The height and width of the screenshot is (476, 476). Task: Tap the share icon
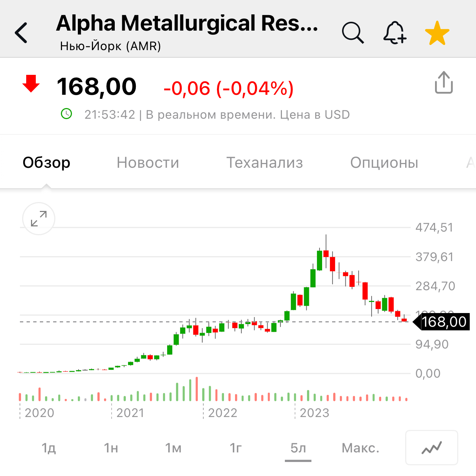(444, 83)
